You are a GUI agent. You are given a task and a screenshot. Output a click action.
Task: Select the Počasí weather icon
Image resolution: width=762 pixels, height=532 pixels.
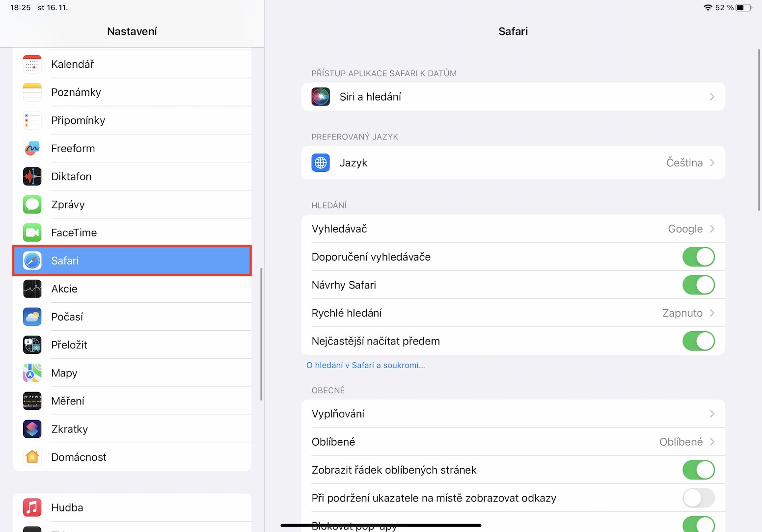pyautogui.click(x=32, y=317)
